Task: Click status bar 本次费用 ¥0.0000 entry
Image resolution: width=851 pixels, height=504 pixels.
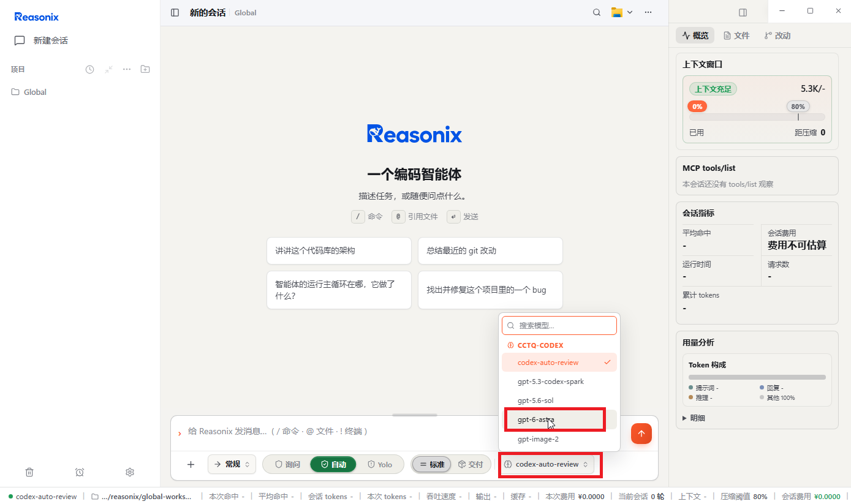Action: point(575,497)
